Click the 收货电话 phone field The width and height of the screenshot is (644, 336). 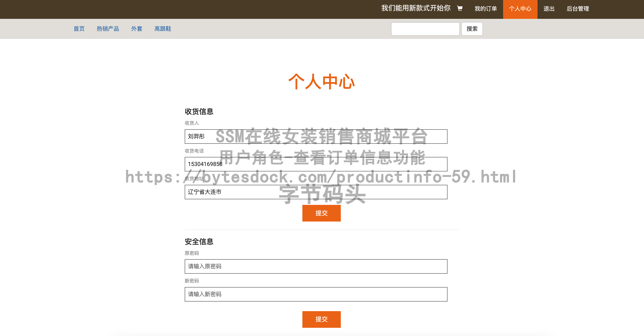pyautogui.click(x=316, y=164)
